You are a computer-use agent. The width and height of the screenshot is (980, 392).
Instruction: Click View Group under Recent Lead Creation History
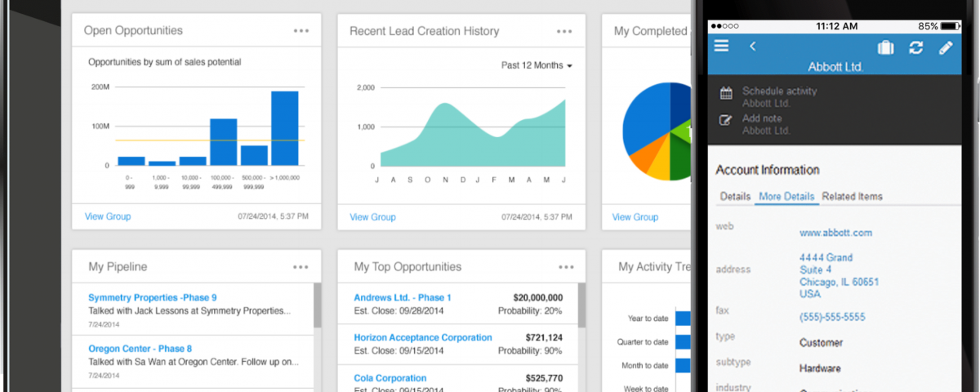(372, 217)
